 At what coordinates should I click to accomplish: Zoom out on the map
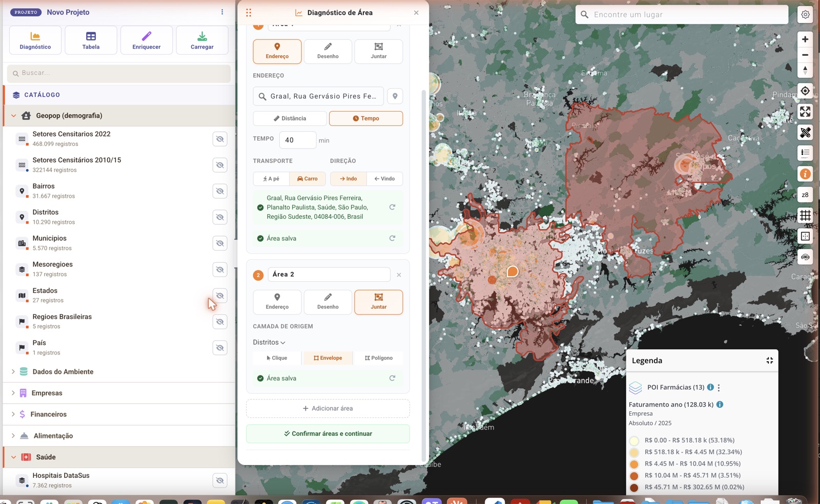coord(805,55)
